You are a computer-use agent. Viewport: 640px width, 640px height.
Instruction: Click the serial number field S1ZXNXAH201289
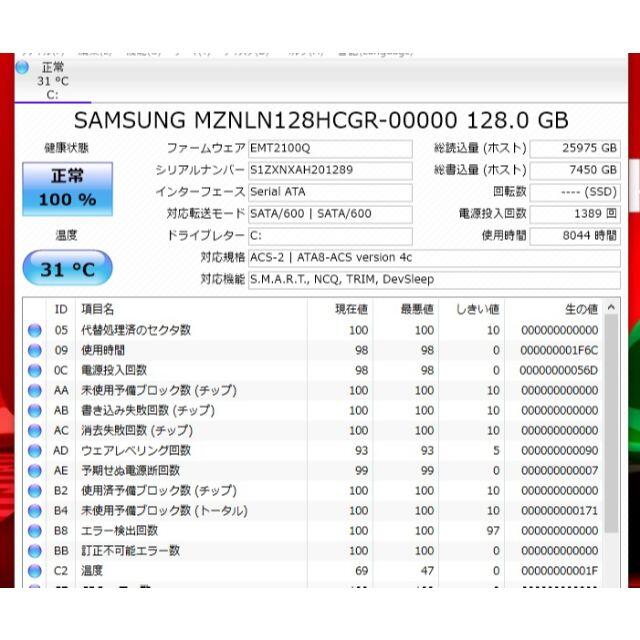point(330,170)
